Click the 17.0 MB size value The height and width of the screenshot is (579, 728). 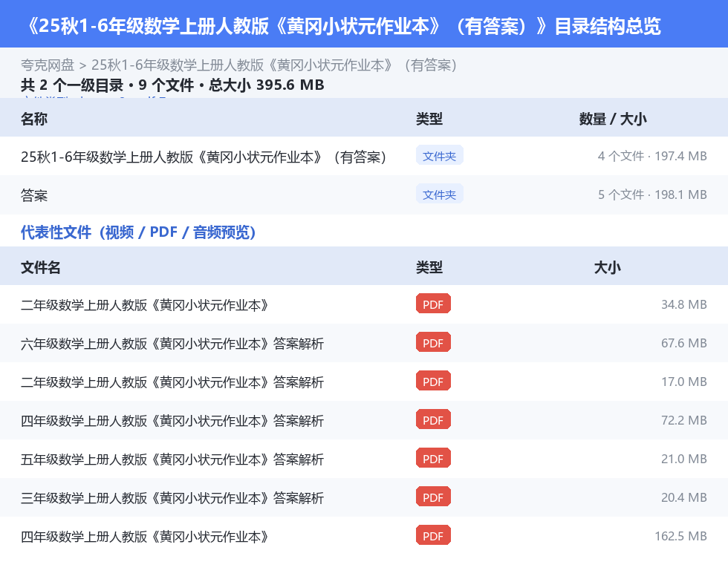click(684, 382)
